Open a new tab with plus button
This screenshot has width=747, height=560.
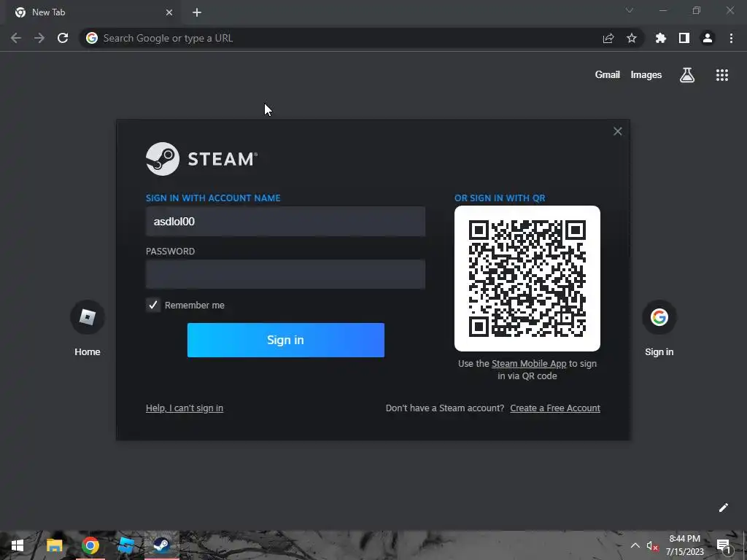point(197,12)
